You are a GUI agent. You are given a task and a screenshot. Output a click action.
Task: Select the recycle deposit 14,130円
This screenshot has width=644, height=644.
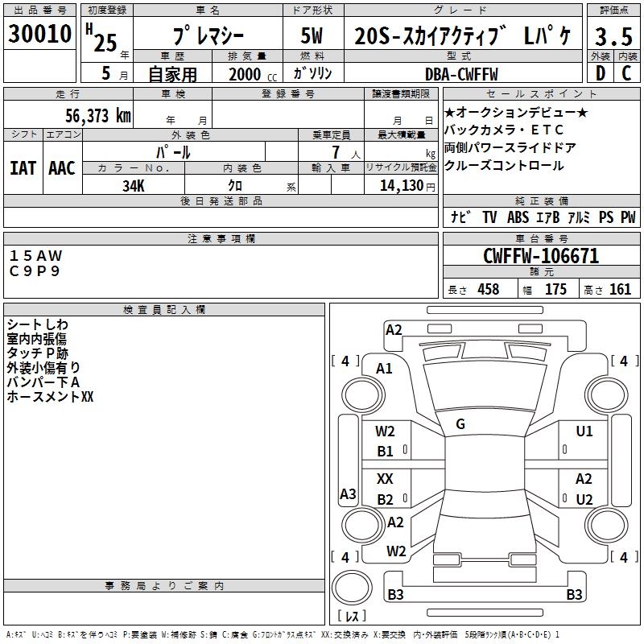pos(407,186)
